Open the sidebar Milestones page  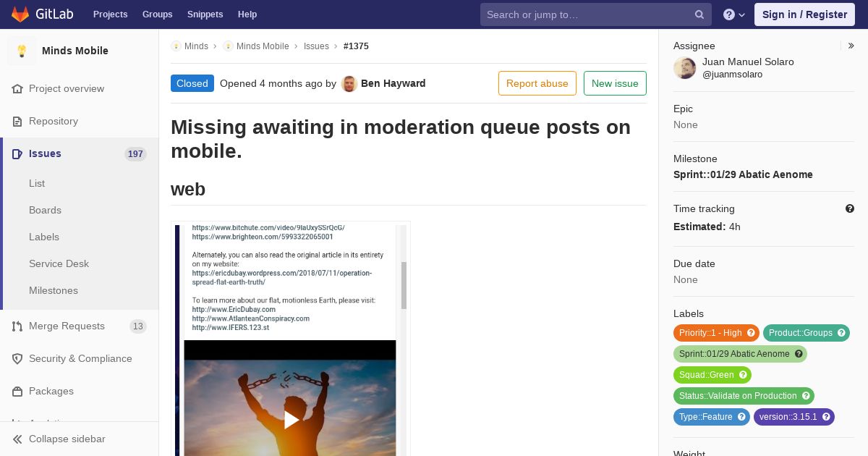pyautogui.click(x=54, y=290)
